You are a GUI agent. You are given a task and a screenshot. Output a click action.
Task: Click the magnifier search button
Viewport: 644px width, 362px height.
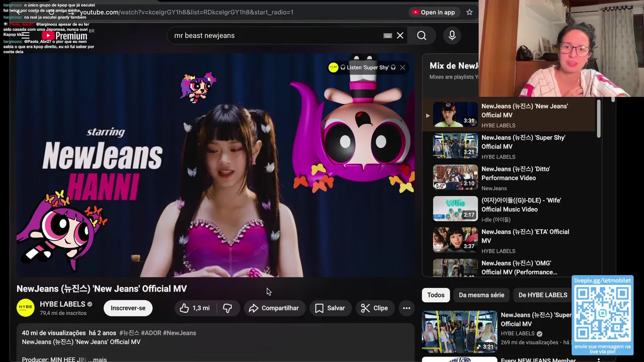coord(422,35)
